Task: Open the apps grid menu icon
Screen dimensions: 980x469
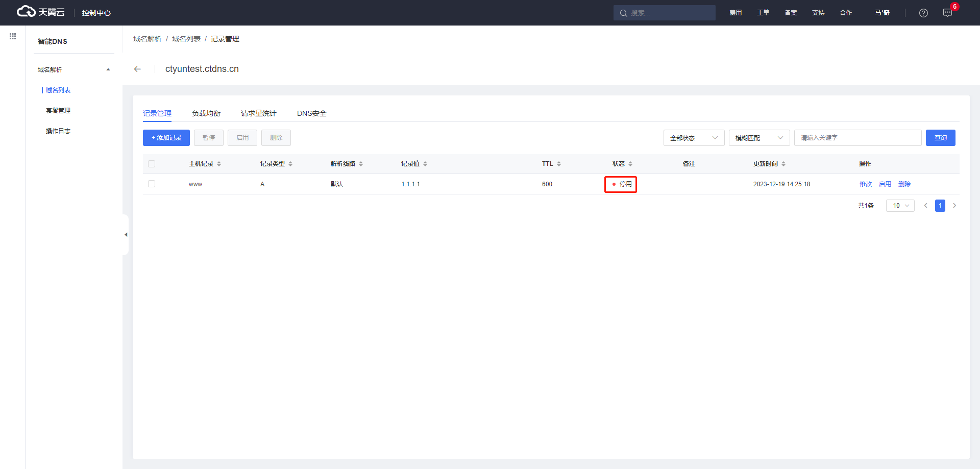Action: [x=13, y=36]
